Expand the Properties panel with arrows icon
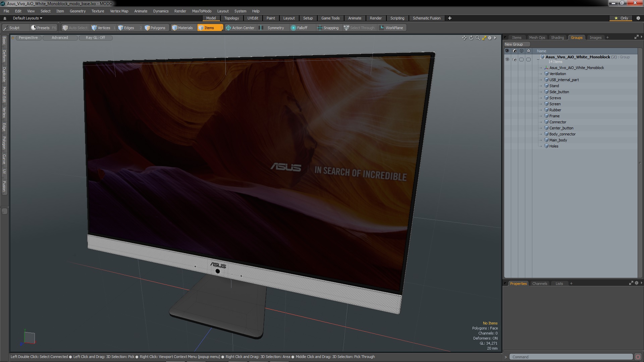The image size is (644, 362). [x=631, y=283]
